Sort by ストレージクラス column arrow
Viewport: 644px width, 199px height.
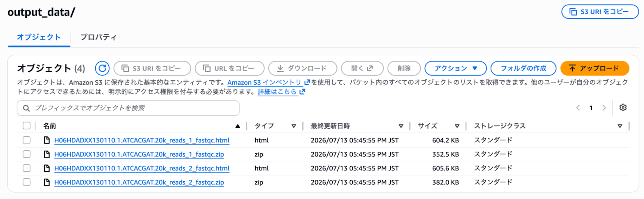[x=620, y=126]
